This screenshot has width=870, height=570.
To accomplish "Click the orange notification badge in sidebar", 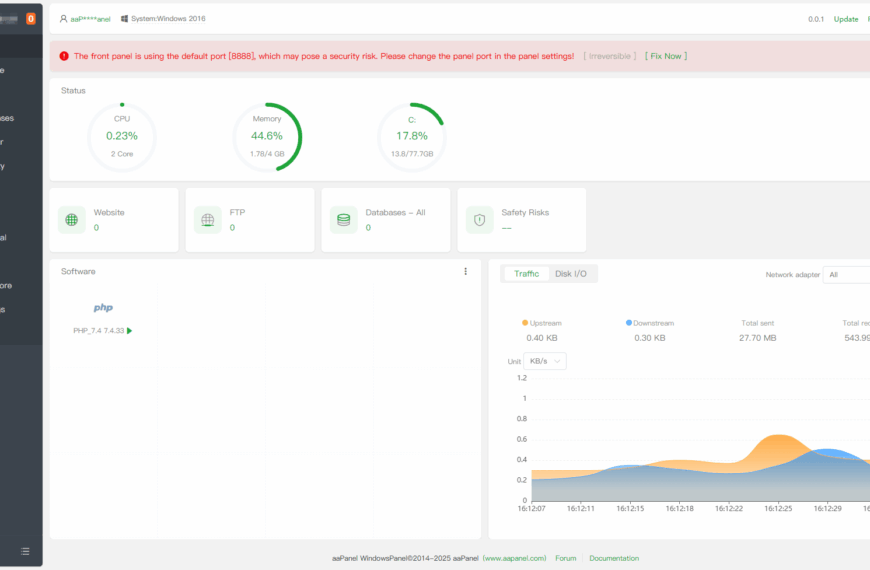I will click(x=31, y=18).
